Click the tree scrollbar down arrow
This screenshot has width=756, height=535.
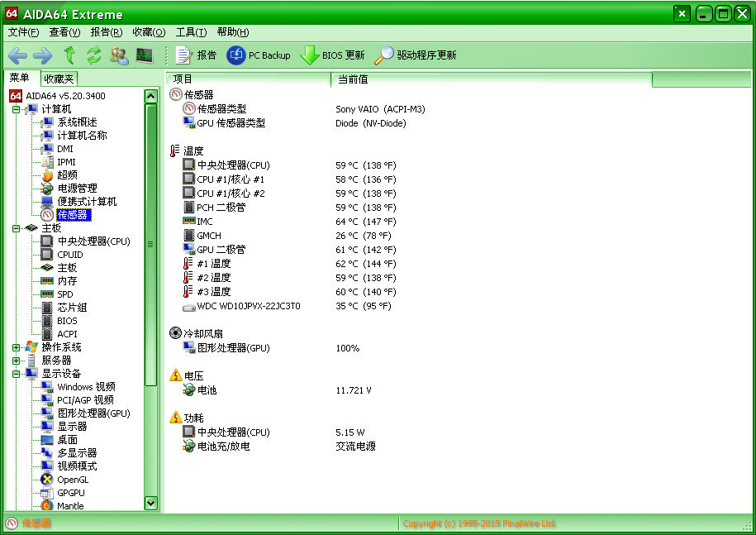coord(151,503)
